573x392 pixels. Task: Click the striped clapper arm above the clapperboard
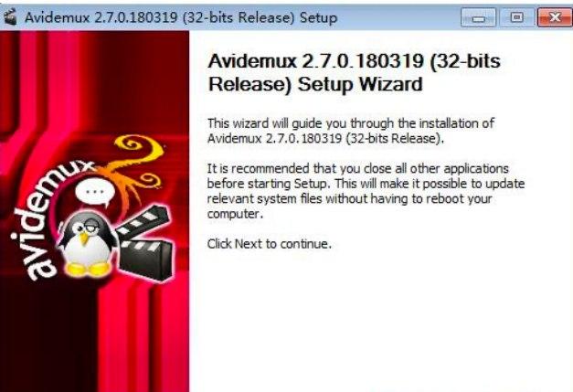(143, 219)
